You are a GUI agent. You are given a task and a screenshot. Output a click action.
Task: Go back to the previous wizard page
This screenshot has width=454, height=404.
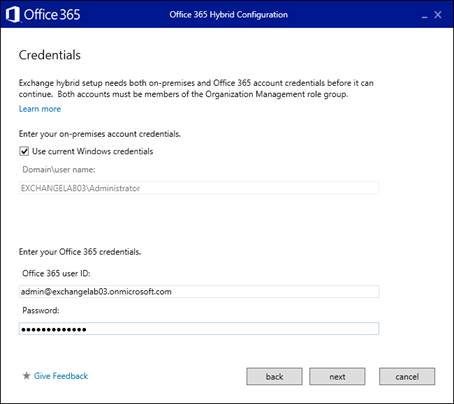[x=274, y=377]
